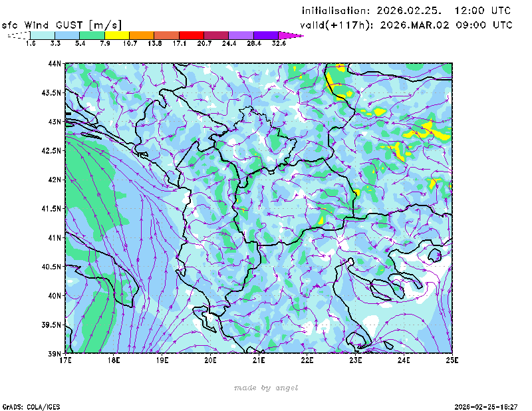Click the 'sfc Wind GUST [m/s]' title
532x411 pixels.
(62, 25)
